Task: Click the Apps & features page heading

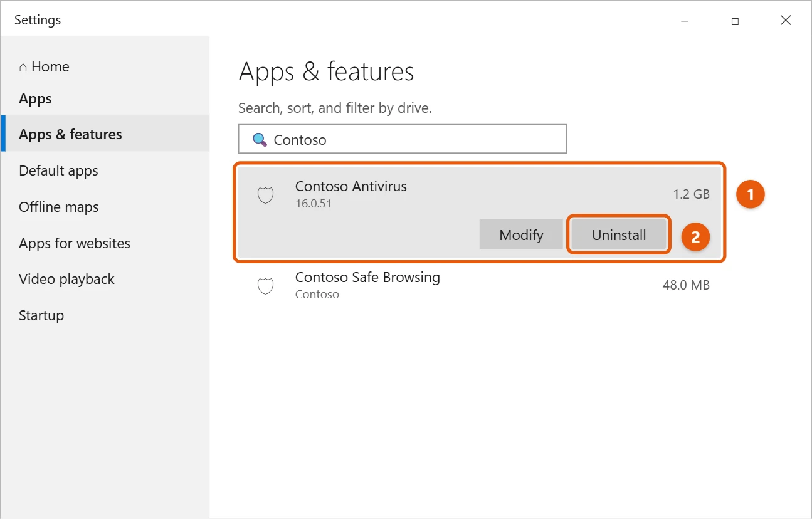Action: (326, 72)
